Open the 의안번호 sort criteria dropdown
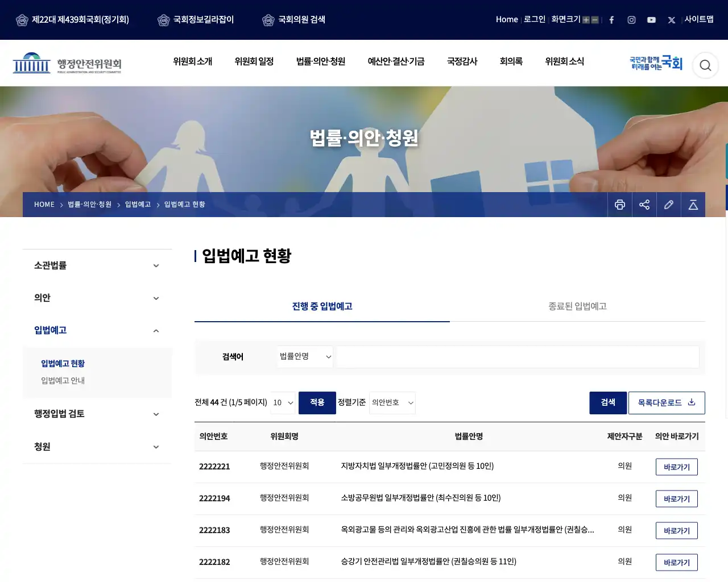 click(392, 402)
